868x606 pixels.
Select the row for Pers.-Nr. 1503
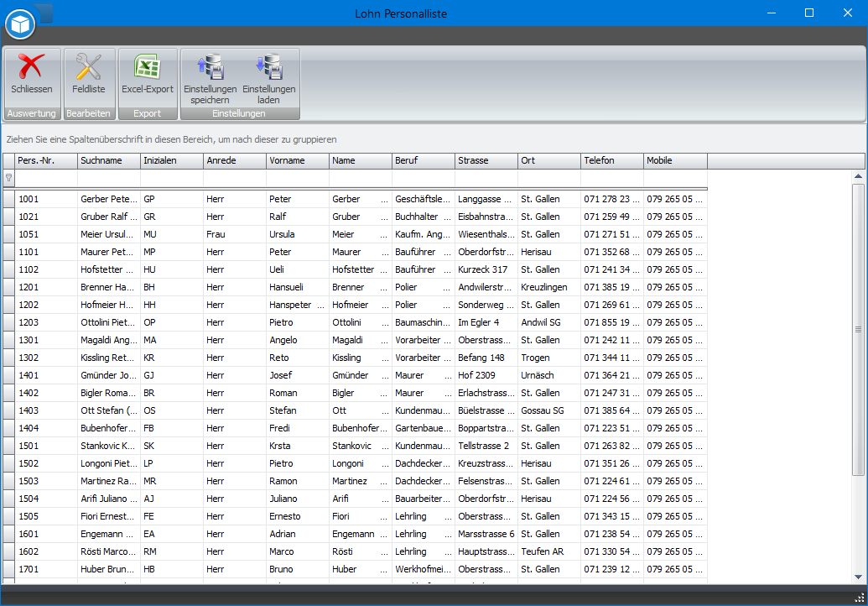click(x=46, y=482)
